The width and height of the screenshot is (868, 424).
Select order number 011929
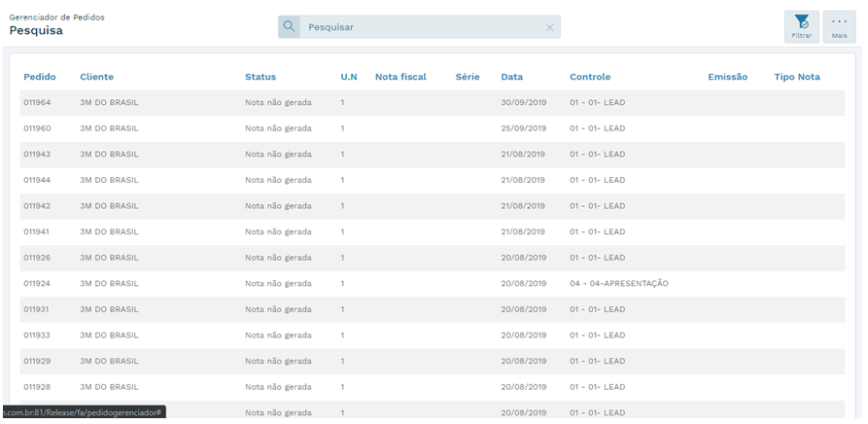point(37,361)
